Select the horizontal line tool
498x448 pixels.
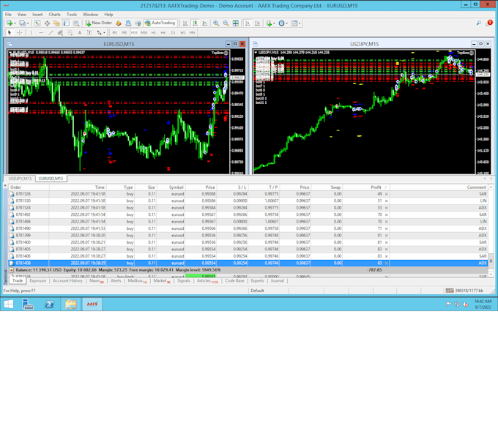click(x=41, y=32)
